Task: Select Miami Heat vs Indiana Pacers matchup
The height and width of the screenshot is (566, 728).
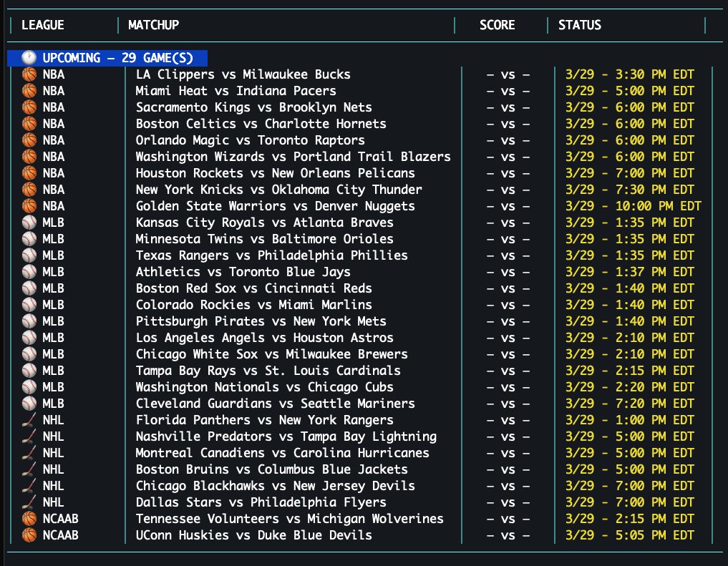Action: coord(236,91)
